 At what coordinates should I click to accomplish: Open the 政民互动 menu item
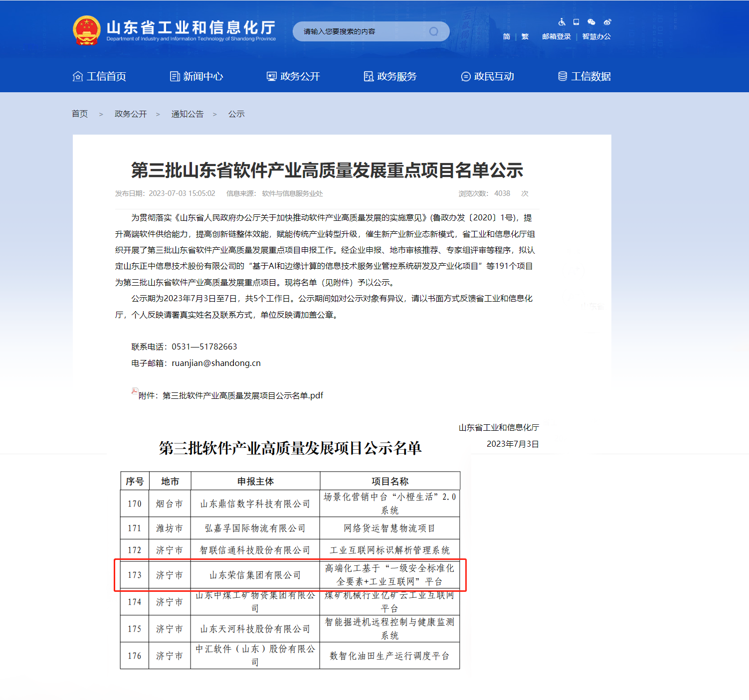(x=487, y=76)
